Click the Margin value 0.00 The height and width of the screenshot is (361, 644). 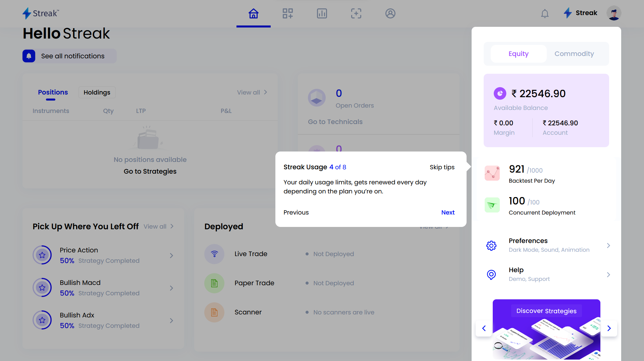(503, 123)
